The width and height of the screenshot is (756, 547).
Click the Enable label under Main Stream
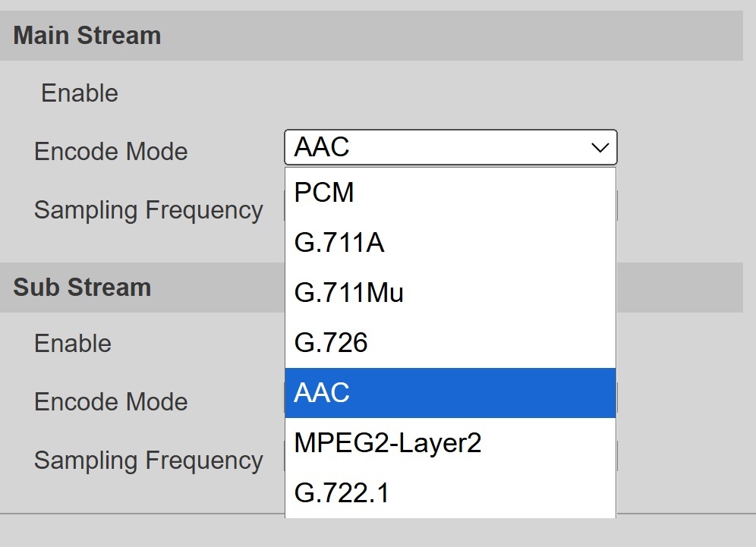coord(80,93)
